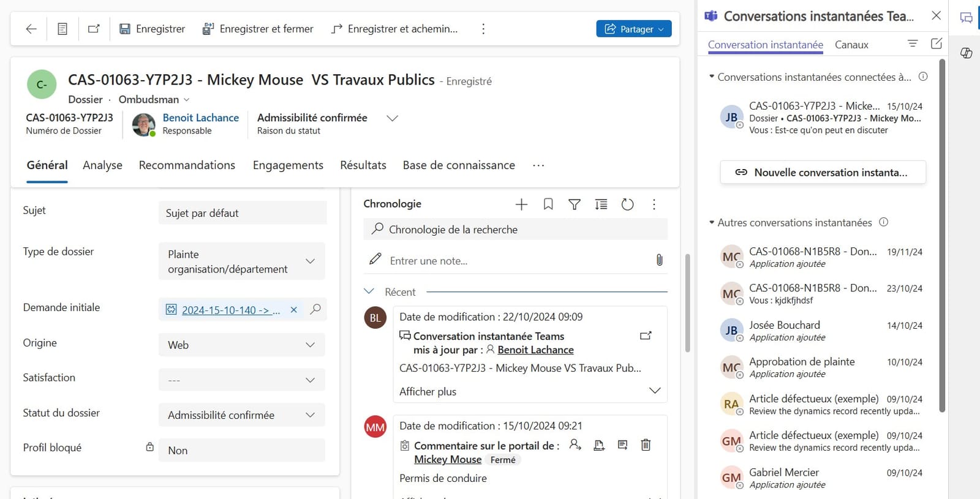Open the Type de dossier dropdown
This screenshot has width=980, height=499.
[x=242, y=261]
